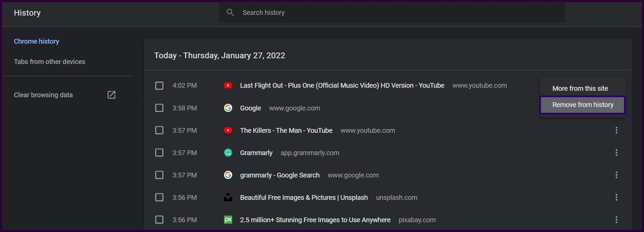
Task: Check the 4:02 PM history entry box
Action: pyautogui.click(x=159, y=85)
